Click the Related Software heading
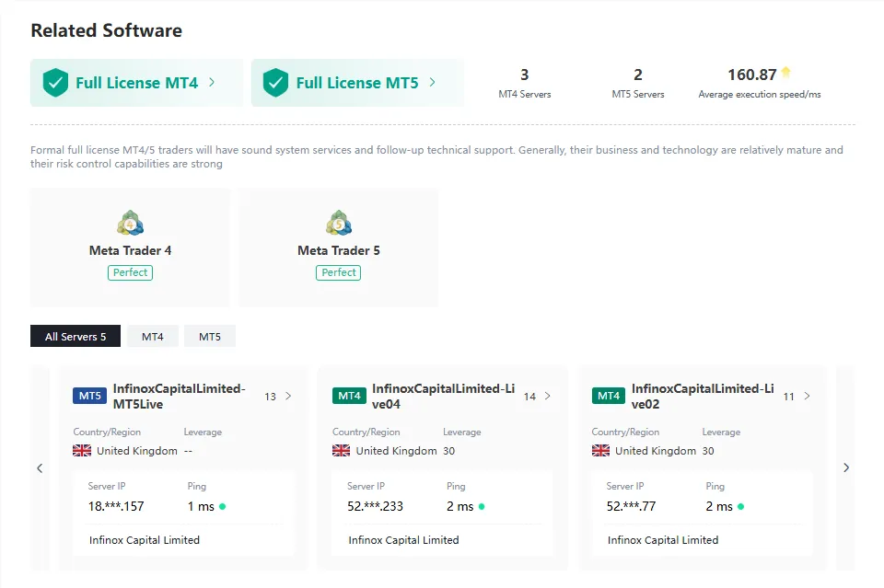 point(107,30)
